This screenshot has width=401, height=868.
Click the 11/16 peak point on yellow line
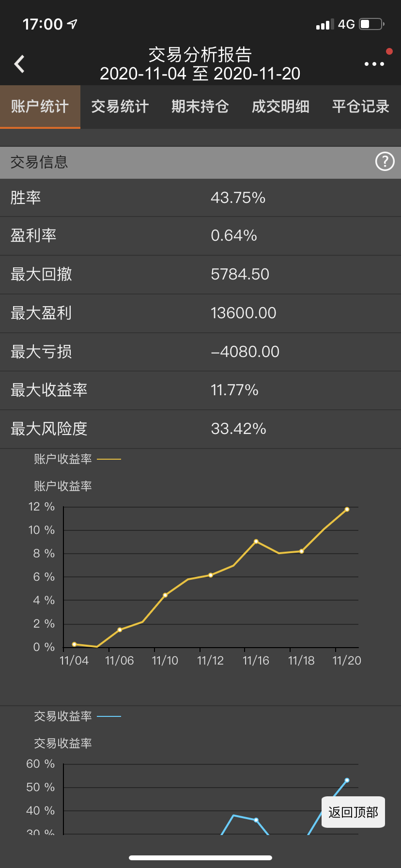256,542
